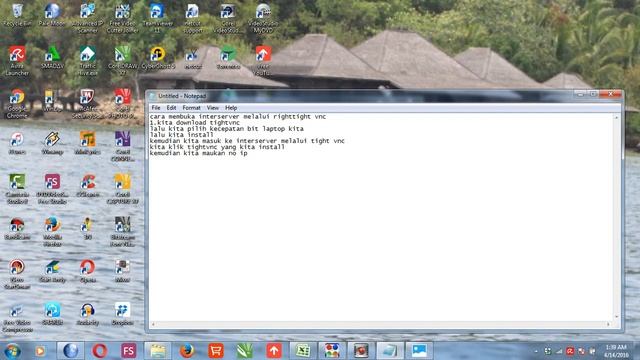Click the line 'lalu kita install'
Screen dimensions: 640x360
[x=182, y=135]
